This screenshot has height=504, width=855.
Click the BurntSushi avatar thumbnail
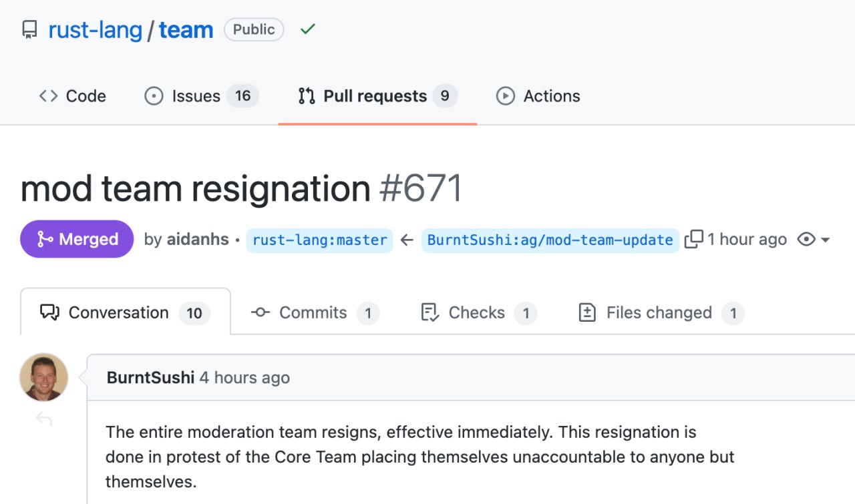pyautogui.click(x=44, y=377)
